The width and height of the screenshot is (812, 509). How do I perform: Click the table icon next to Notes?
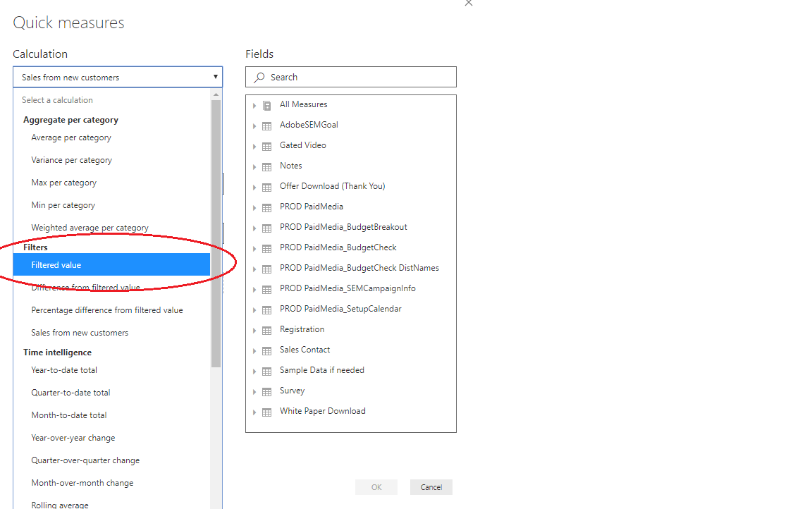point(266,167)
